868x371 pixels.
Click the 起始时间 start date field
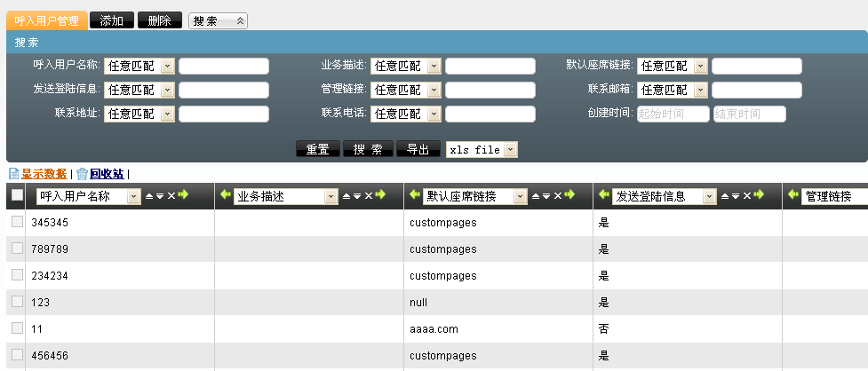pos(673,114)
